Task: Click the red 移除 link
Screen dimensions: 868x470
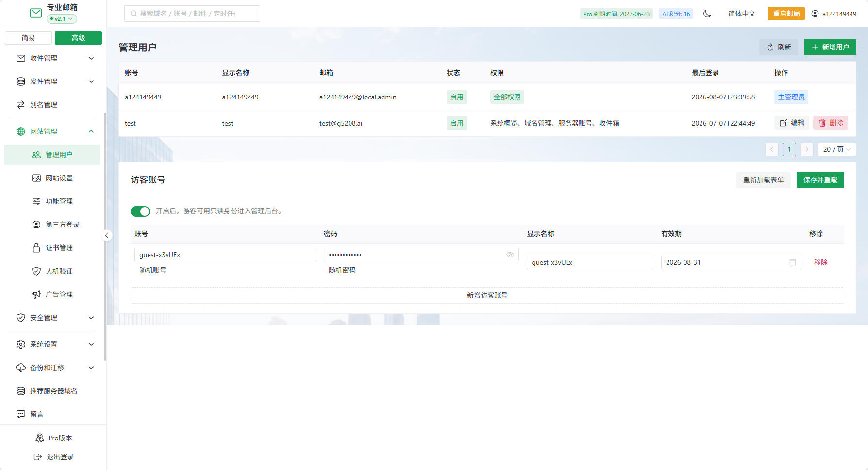Action: [821, 262]
